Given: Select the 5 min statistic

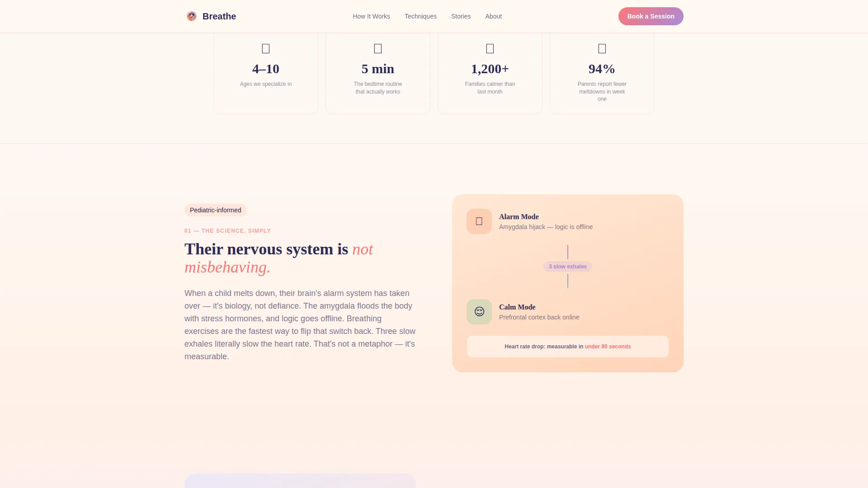Looking at the screenshot, I should click(x=378, y=69).
